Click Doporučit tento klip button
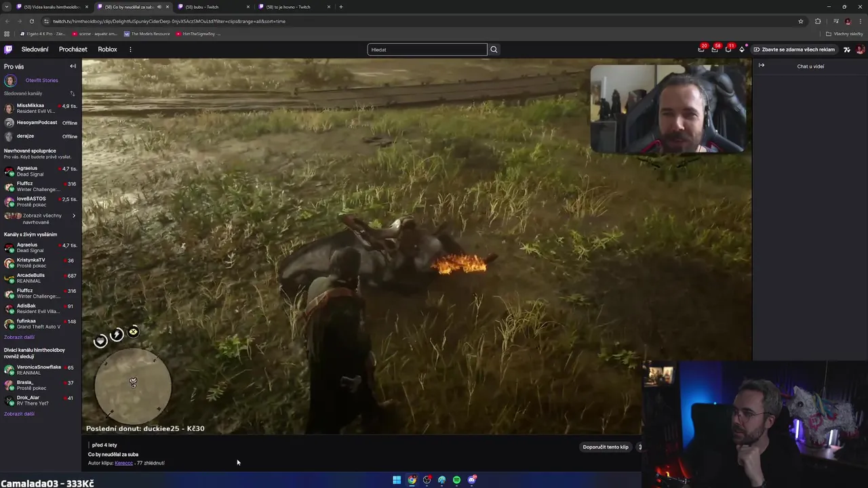 (x=606, y=447)
